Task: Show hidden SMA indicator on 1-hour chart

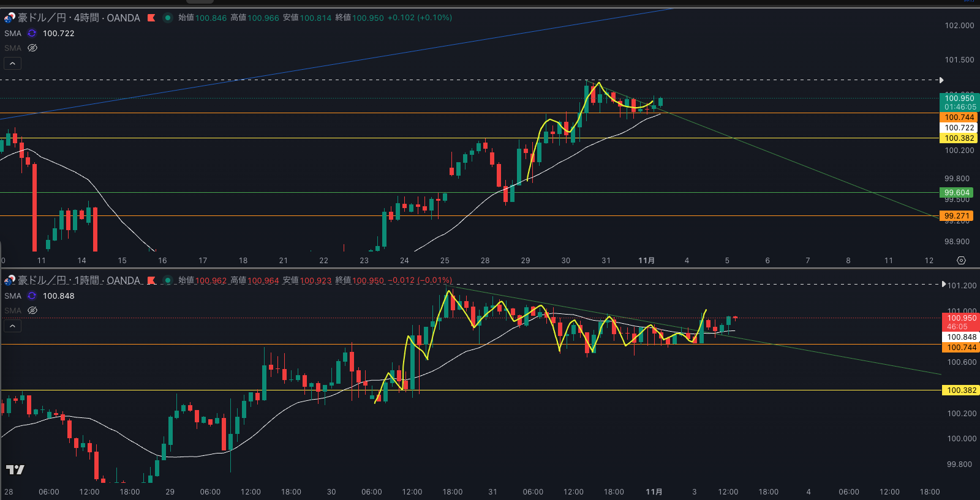Action: click(x=32, y=310)
